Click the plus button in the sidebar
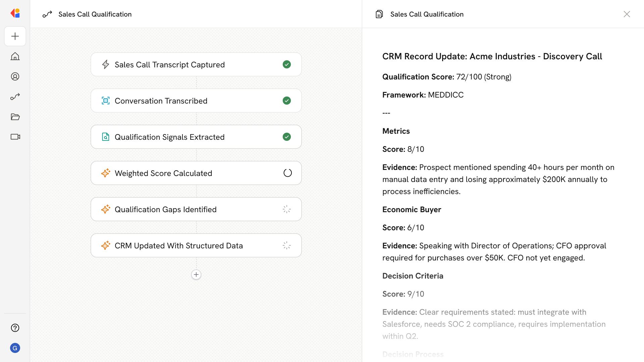The height and width of the screenshot is (362, 644). click(x=15, y=36)
